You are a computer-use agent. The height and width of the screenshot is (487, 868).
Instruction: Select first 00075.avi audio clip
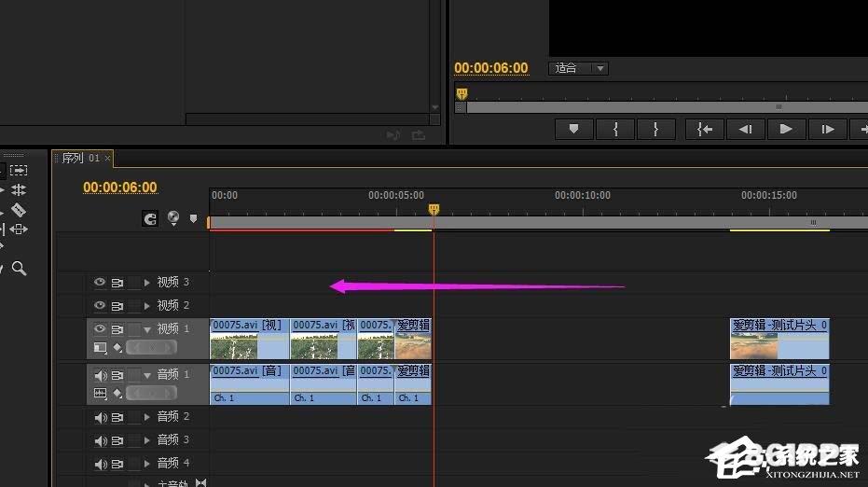250,384
